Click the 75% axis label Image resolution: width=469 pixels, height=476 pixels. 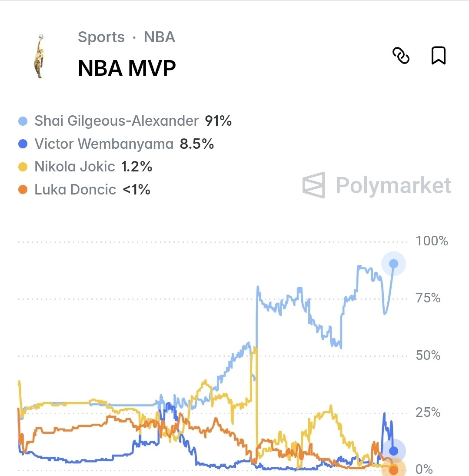coord(428,298)
